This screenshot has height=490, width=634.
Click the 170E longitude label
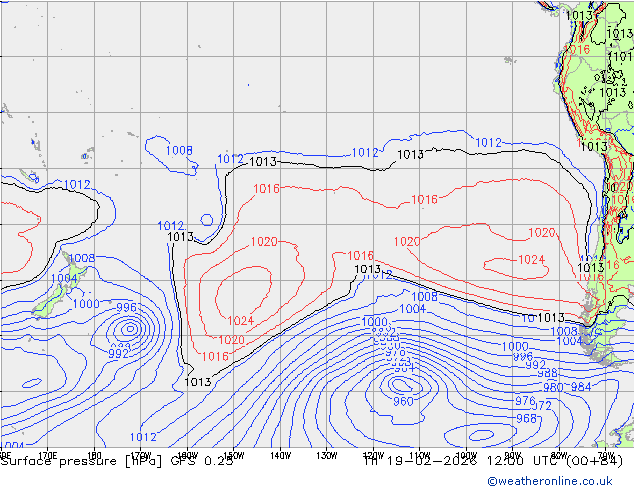pyautogui.click(x=47, y=455)
